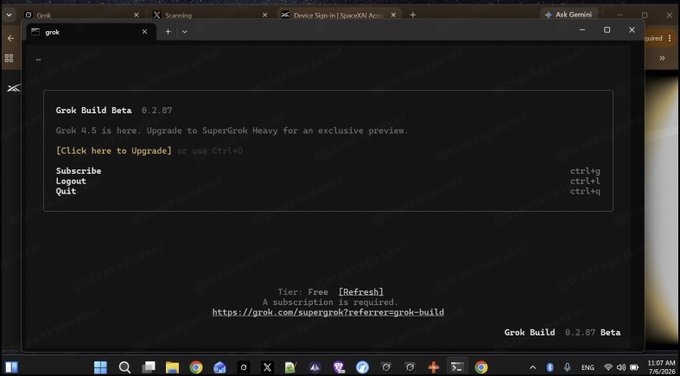Switch input language via ENG indicator

pyautogui.click(x=588, y=367)
